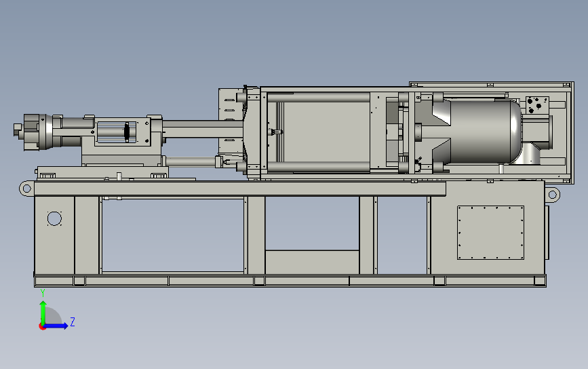Select the gray YZ plane quadrant of the triad

point(52,315)
